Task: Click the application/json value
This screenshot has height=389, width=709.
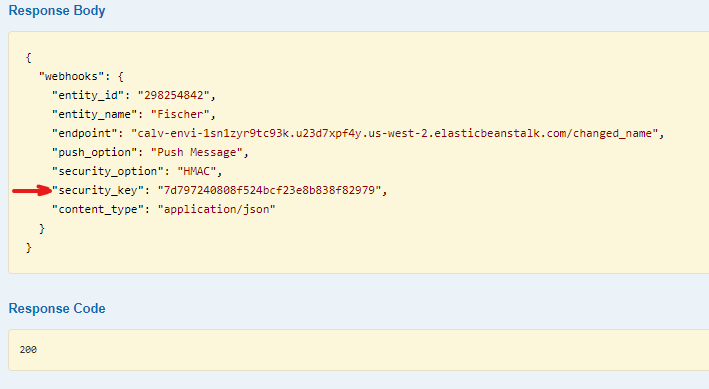Action: pyautogui.click(x=216, y=209)
